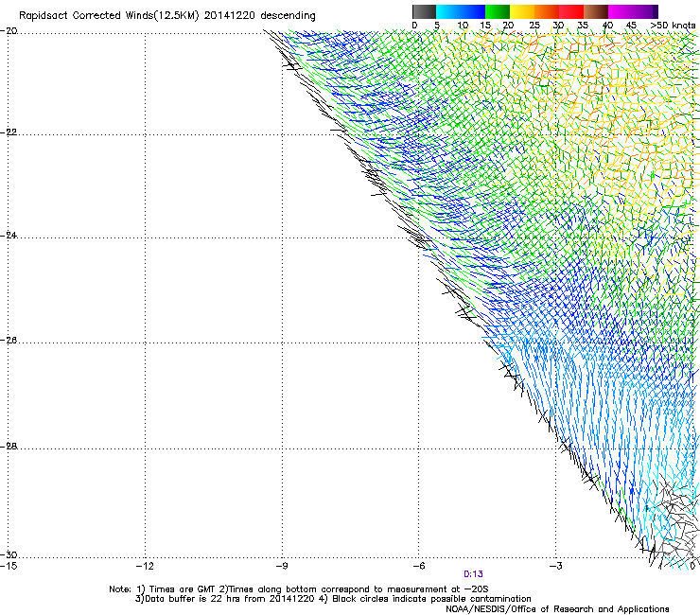Click the magenta 40–45 knots legend swatch
The height and width of the screenshot is (615, 700).
click(621, 11)
